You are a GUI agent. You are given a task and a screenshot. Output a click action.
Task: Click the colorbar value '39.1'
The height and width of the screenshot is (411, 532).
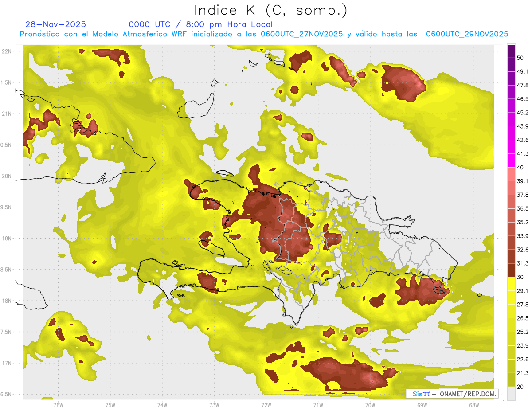coord(522,181)
